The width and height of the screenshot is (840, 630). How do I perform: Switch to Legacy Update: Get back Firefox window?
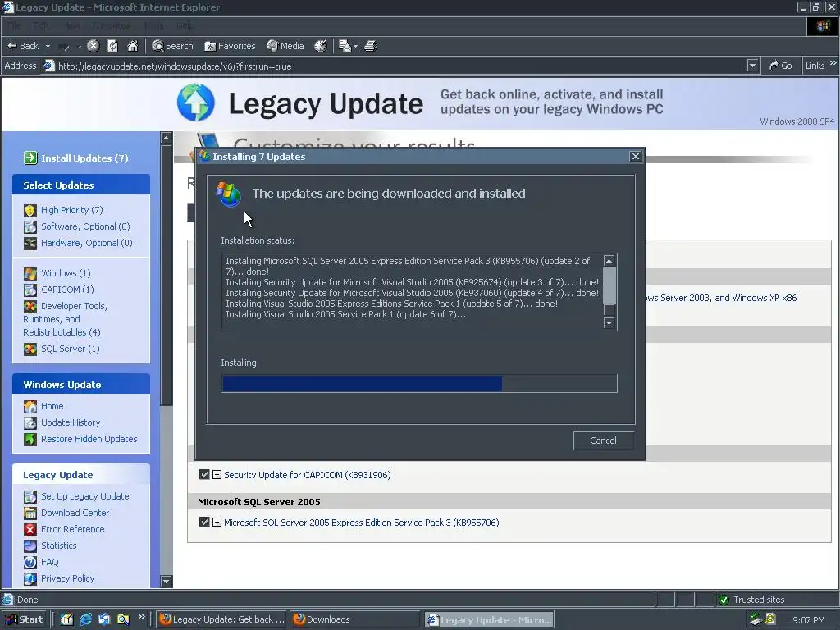click(x=222, y=619)
